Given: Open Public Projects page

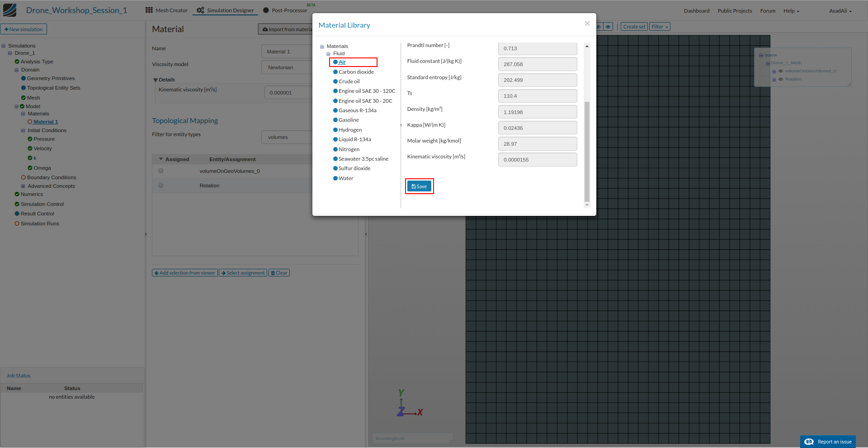Looking at the screenshot, I should tap(735, 11).
